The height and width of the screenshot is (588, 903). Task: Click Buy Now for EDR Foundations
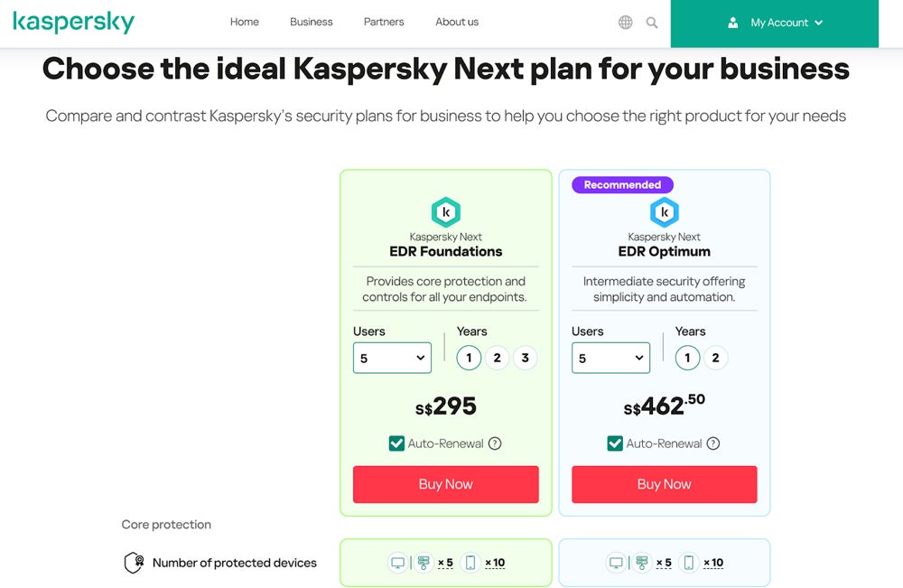click(x=445, y=484)
